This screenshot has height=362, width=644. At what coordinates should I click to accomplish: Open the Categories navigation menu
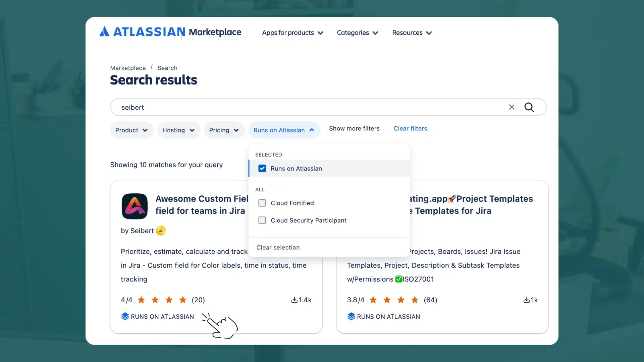358,33
